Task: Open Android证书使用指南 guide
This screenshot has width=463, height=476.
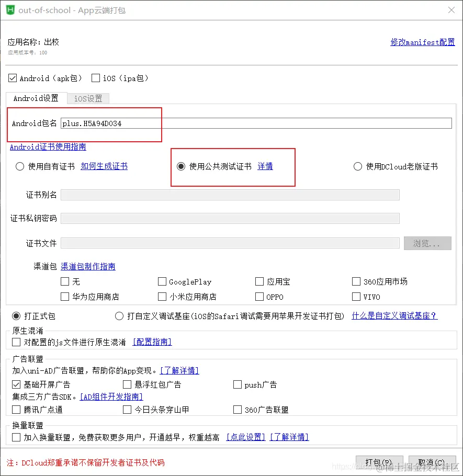Action: tap(47, 147)
